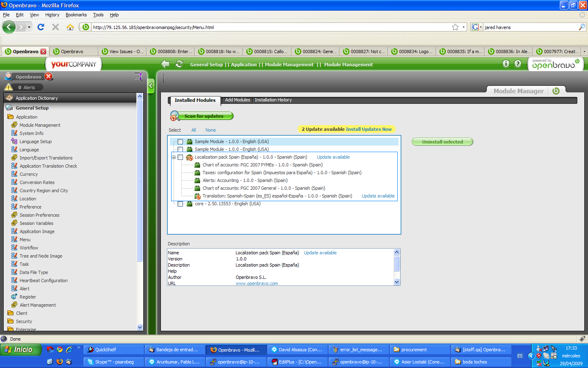Click the Select All link
The width and height of the screenshot is (588, 368).
(194, 130)
